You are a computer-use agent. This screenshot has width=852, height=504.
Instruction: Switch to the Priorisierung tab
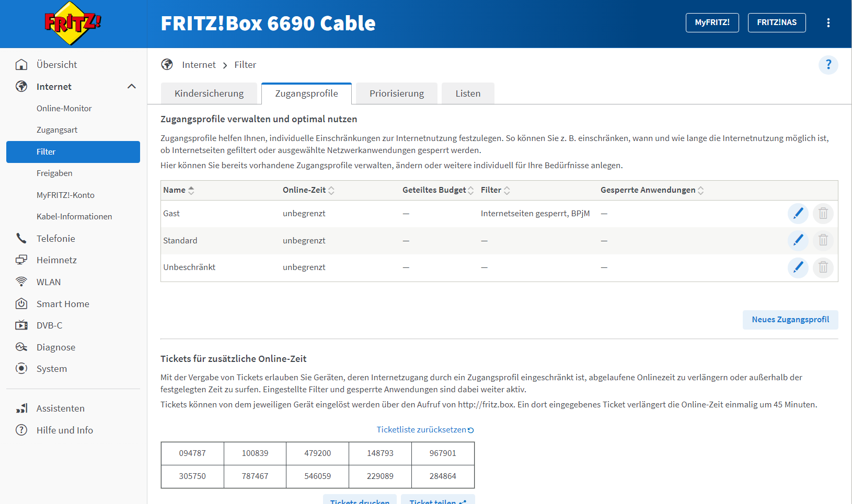click(397, 93)
